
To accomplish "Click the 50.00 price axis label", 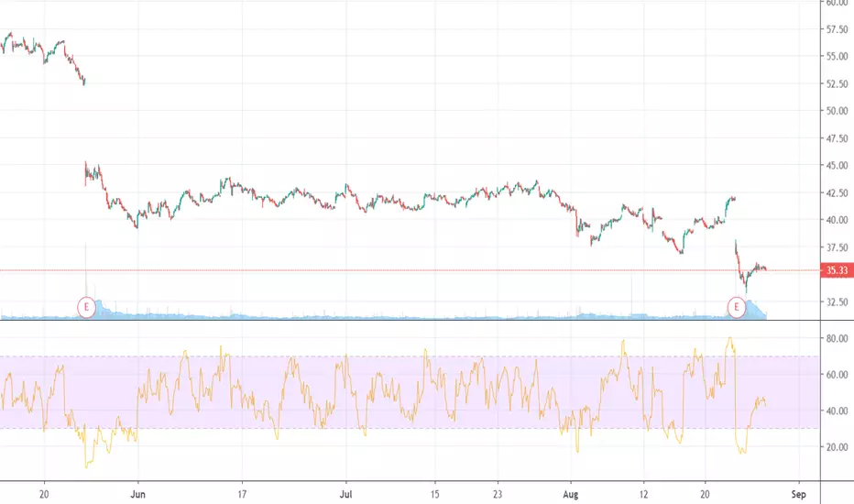I will [x=837, y=111].
